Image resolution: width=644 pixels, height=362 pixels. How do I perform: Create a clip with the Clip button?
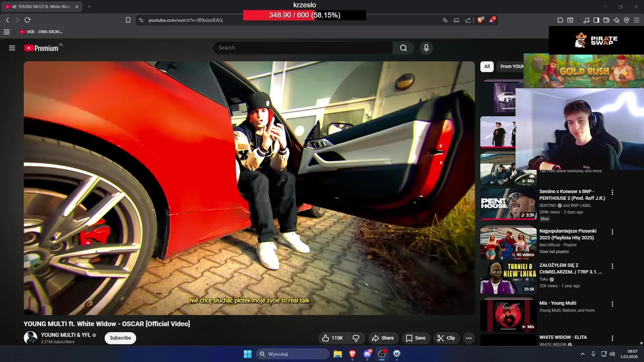click(446, 338)
